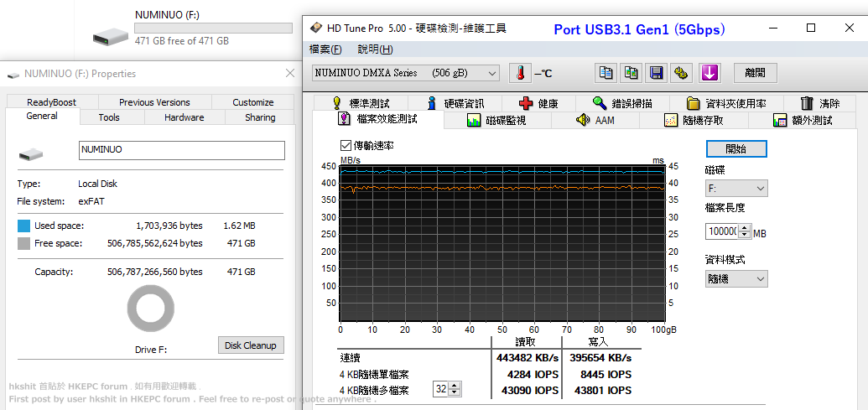The width and height of the screenshot is (868, 410).
Task: Click the 471 GB free of 471 GB text
Action: pos(182,40)
